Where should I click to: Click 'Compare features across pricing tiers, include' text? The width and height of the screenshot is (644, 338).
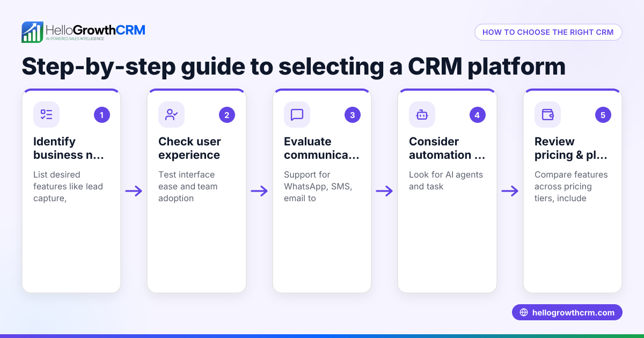point(571,187)
